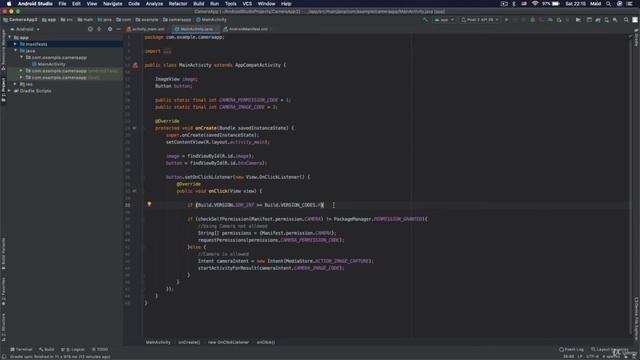Click the intention lightbulb icon in the gutter

[x=149, y=204]
